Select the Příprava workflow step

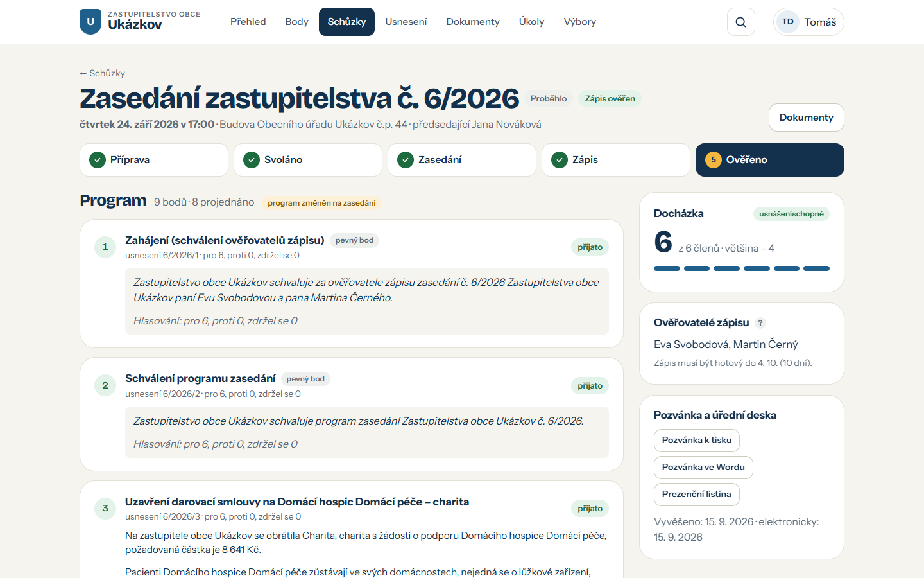154,160
